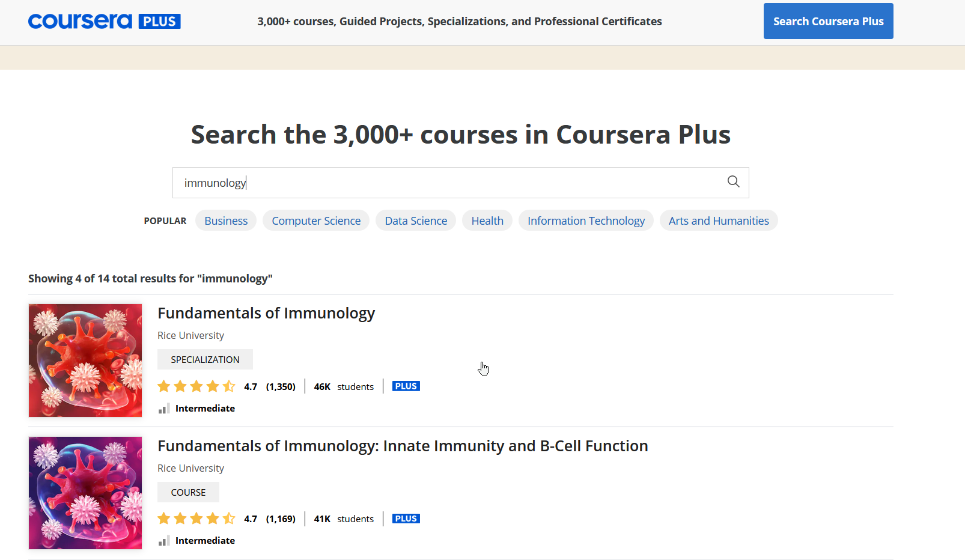Screen dimensions: 965x560
Task: Select the Computer Science popular topic
Action: click(x=316, y=221)
